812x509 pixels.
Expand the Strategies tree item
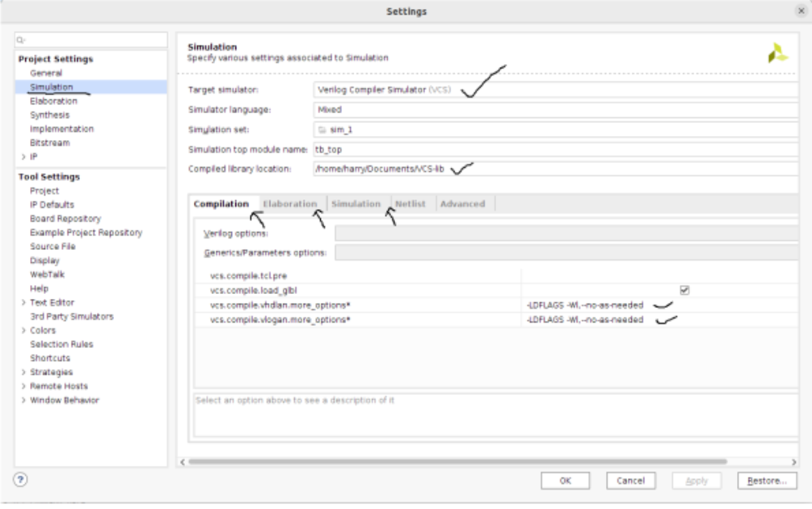pos(22,372)
